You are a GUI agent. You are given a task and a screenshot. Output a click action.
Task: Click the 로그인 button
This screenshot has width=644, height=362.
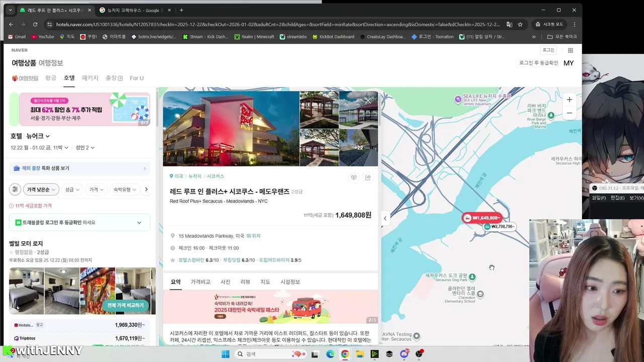548,50
